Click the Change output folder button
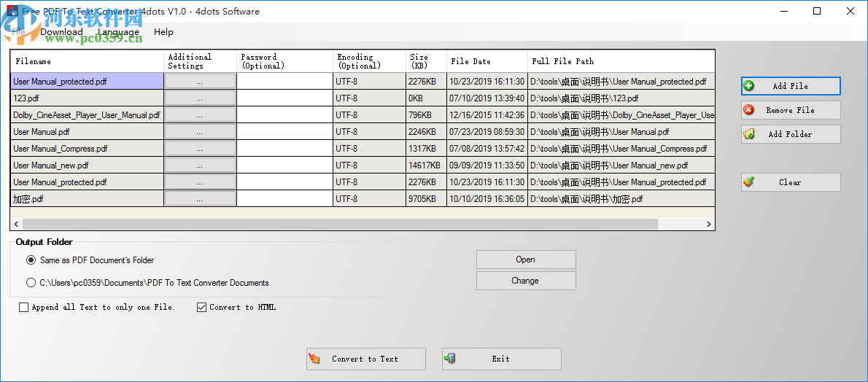Image resolution: width=868 pixels, height=382 pixels. click(526, 280)
